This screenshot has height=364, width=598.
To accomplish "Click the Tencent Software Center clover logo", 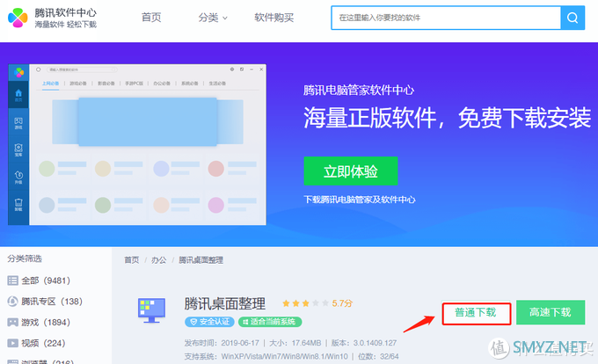I will click(x=18, y=18).
